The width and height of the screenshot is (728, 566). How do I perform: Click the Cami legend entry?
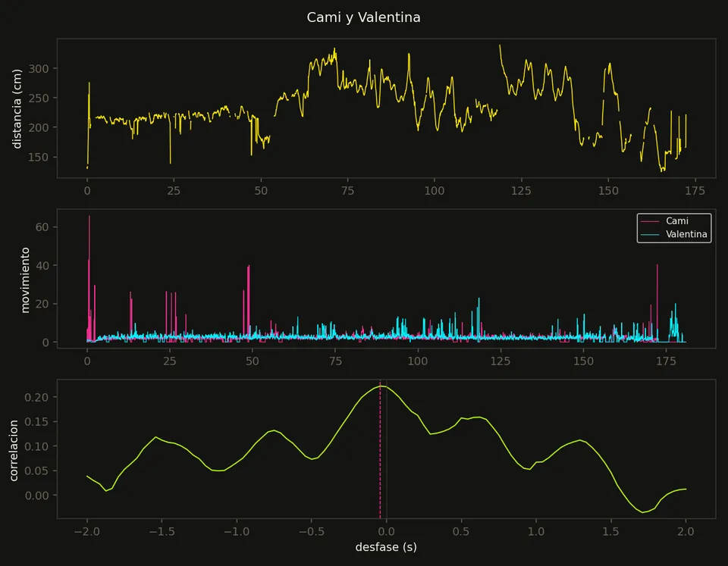pos(664,220)
